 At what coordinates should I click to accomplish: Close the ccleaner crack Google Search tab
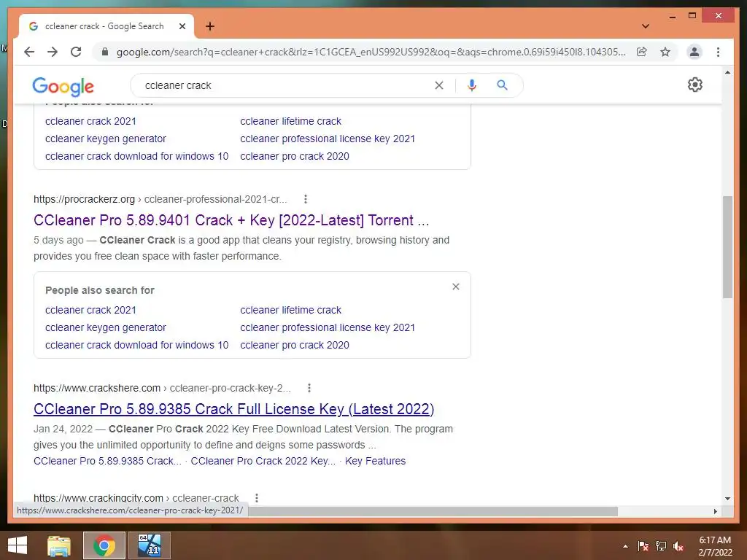[x=182, y=26]
